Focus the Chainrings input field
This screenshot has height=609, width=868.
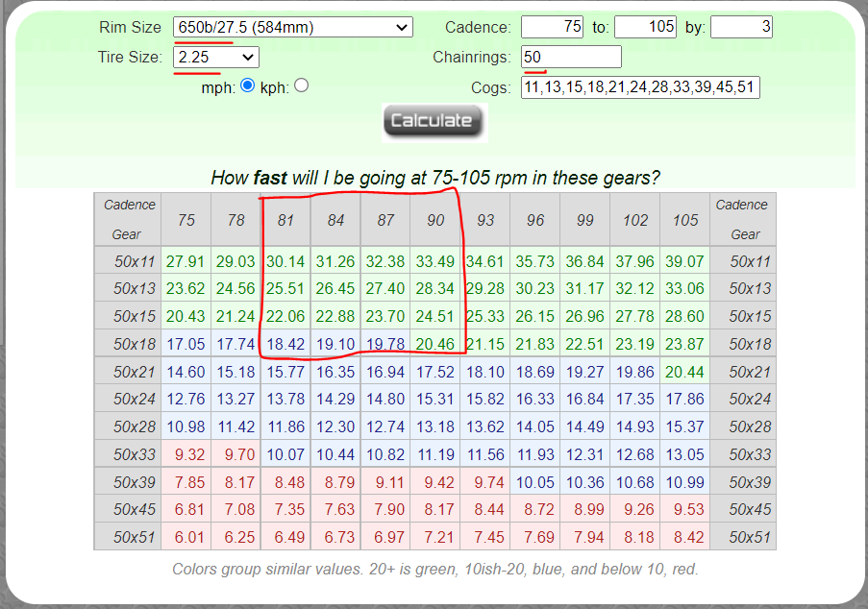click(x=571, y=58)
